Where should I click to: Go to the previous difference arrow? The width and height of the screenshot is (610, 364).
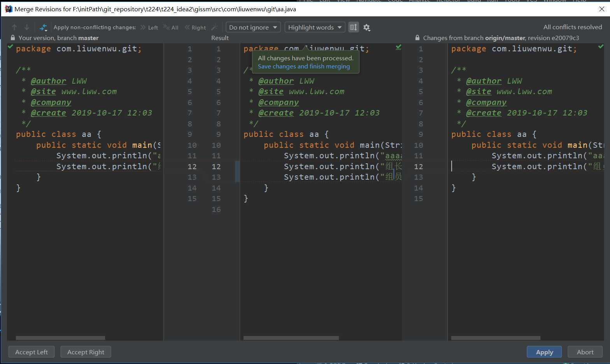tap(14, 27)
